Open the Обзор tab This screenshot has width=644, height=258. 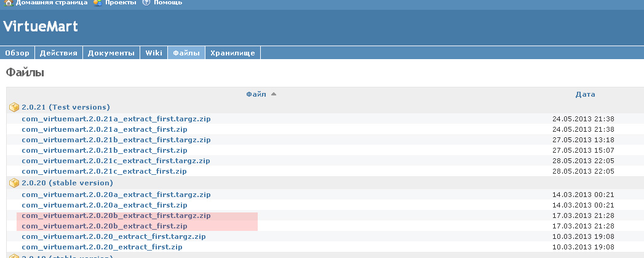tap(17, 54)
